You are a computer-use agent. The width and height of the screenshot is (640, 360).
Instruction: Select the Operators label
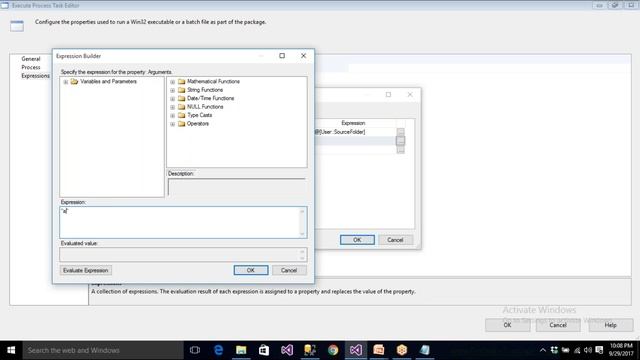tap(198, 124)
